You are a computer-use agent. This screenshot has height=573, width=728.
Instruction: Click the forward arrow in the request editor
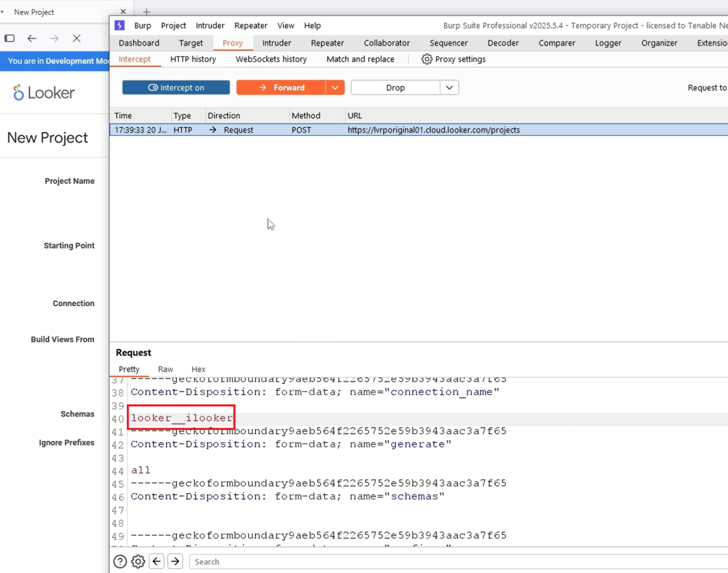[x=175, y=561]
